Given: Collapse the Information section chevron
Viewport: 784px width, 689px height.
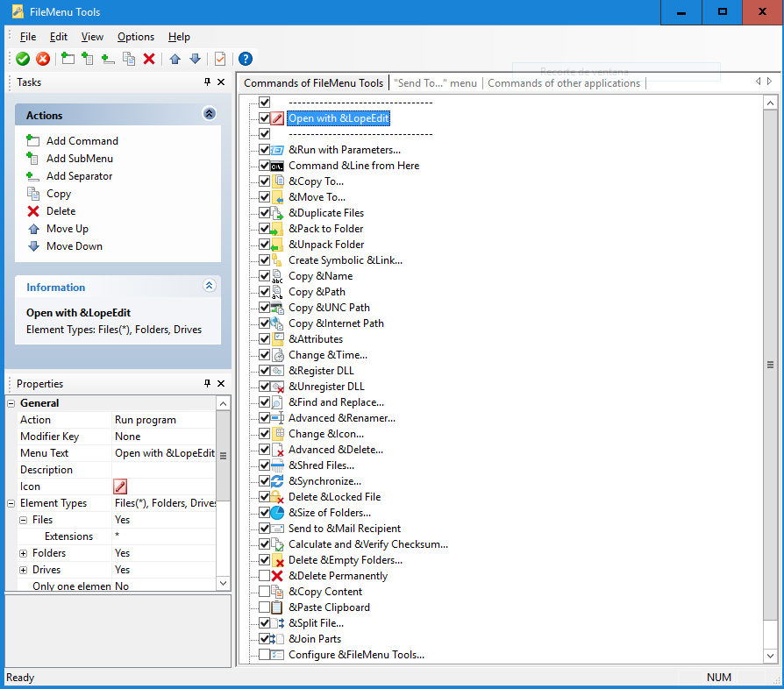Looking at the screenshot, I should pyautogui.click(x=209, y=285).
